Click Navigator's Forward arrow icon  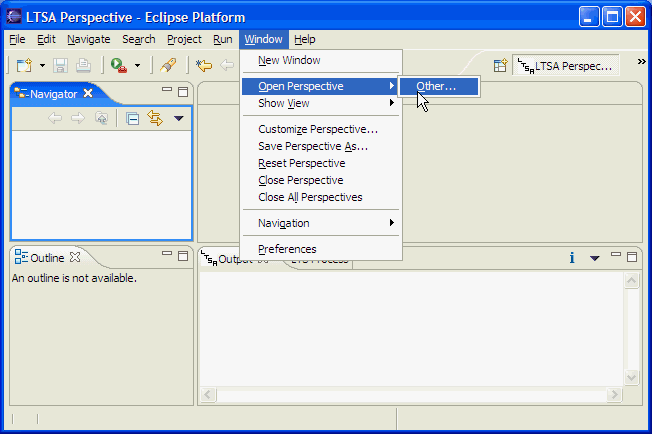[78, 118]
